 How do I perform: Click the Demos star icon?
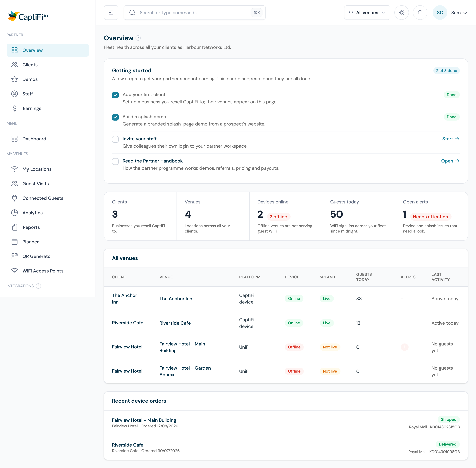tap(15, 79)
